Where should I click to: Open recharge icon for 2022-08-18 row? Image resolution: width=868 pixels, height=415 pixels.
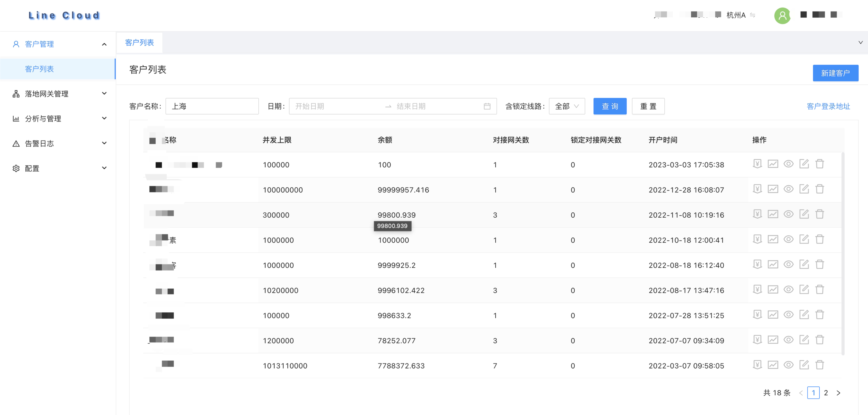[x=757, y=264]
